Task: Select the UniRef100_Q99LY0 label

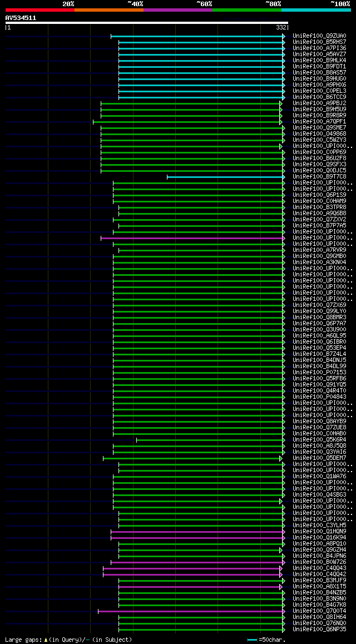Action: click(x=319, y=312)
